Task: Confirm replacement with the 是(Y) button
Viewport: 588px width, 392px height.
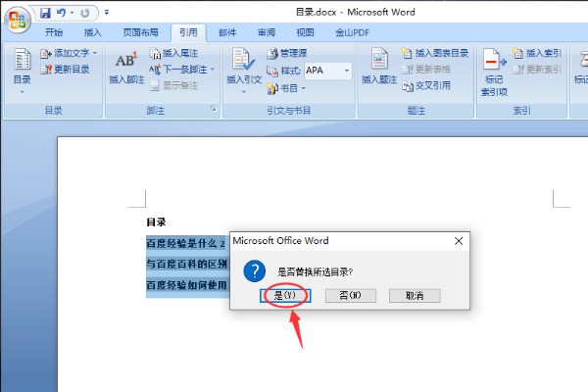Action: 286,296
